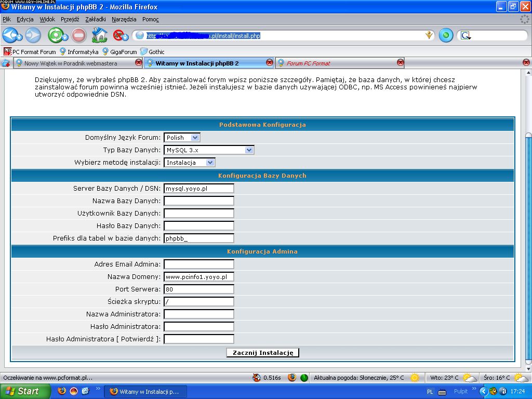Go to the home page via house icon
Image resolution: width=532 pixels, height=399 pixels.
click(99, 35)
